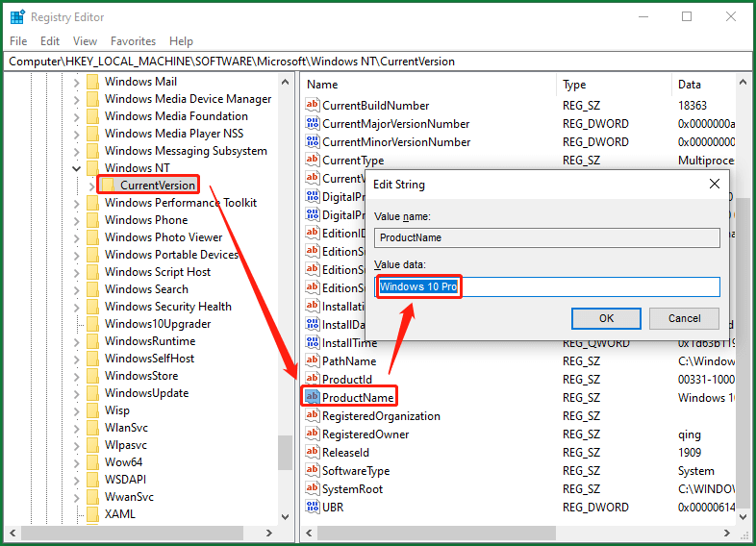Click the tree pane scroll down arrow
Viewport: 756px width, 546px height.
[285, 516]
